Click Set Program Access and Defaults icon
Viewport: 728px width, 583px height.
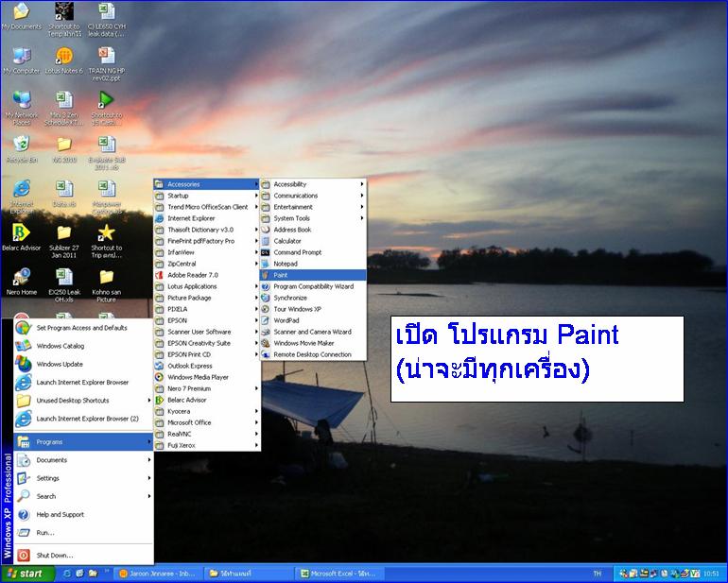24,328
